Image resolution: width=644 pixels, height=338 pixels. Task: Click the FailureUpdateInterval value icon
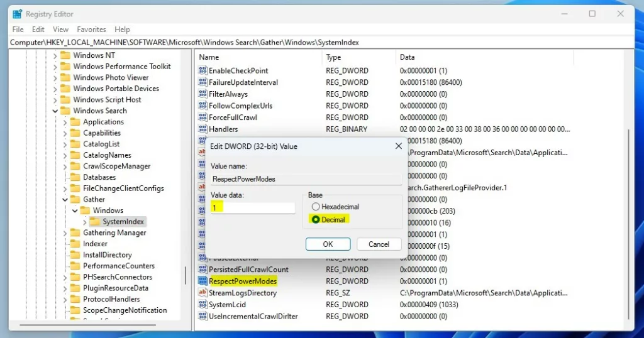coord(203,82)
